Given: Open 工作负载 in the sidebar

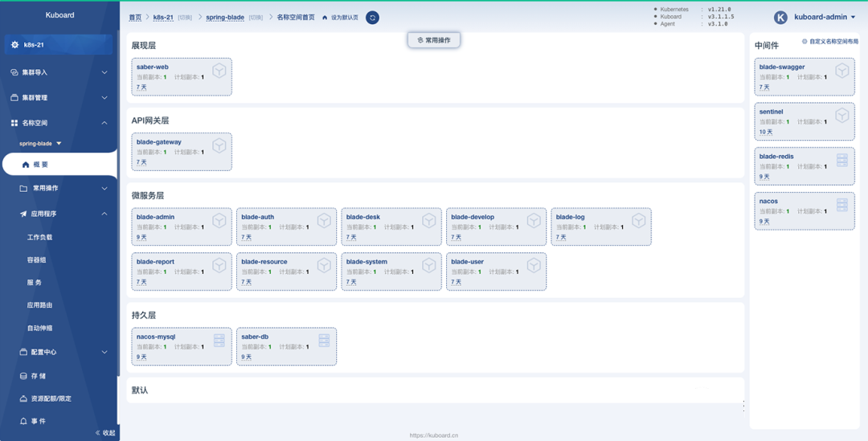Looking at the screenshot, I should 39,238.
